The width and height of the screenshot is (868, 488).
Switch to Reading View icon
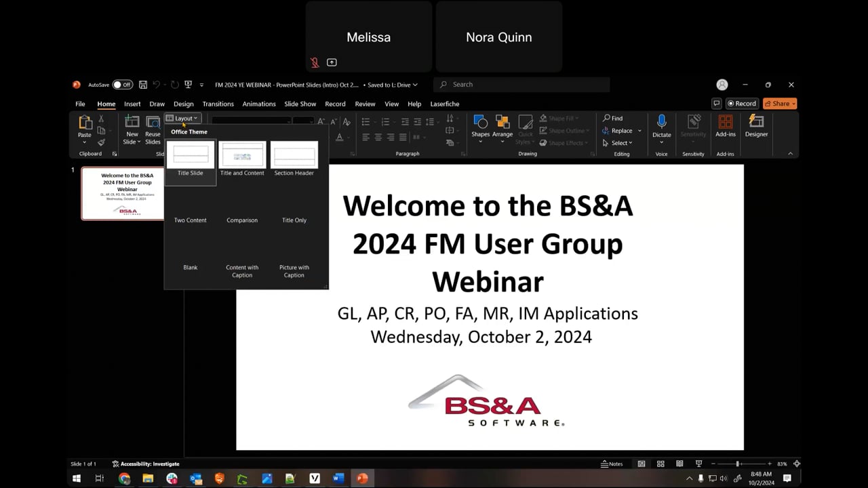click(679, 464)
